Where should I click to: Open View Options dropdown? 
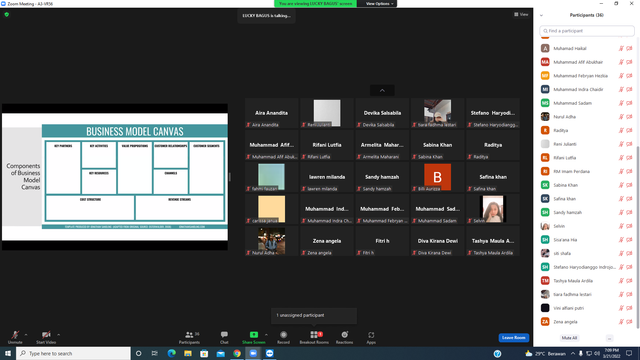tap(379, 4)
